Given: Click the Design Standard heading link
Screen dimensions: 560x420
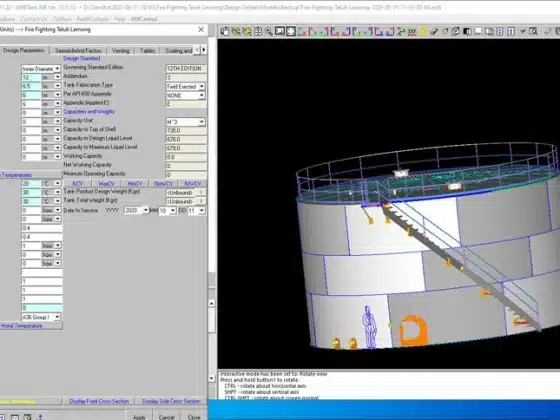Looking at the screenshot, I should 81,58.
